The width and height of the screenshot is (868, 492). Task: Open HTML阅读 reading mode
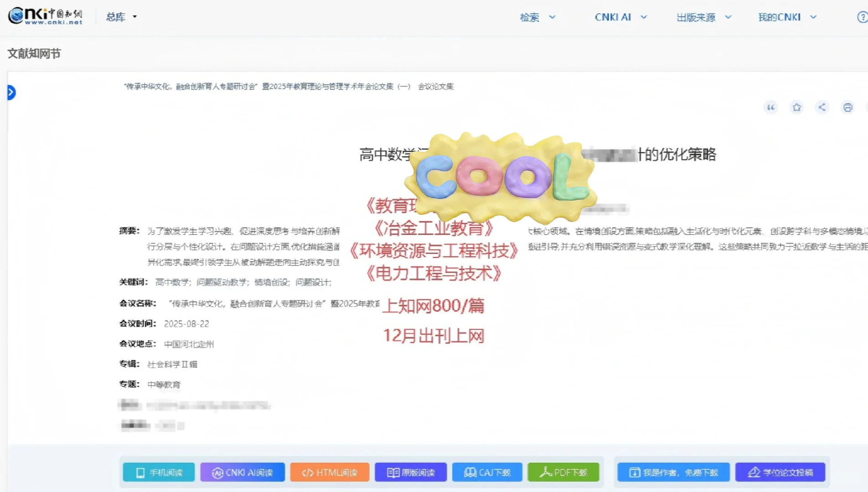(x=330, y=472)
